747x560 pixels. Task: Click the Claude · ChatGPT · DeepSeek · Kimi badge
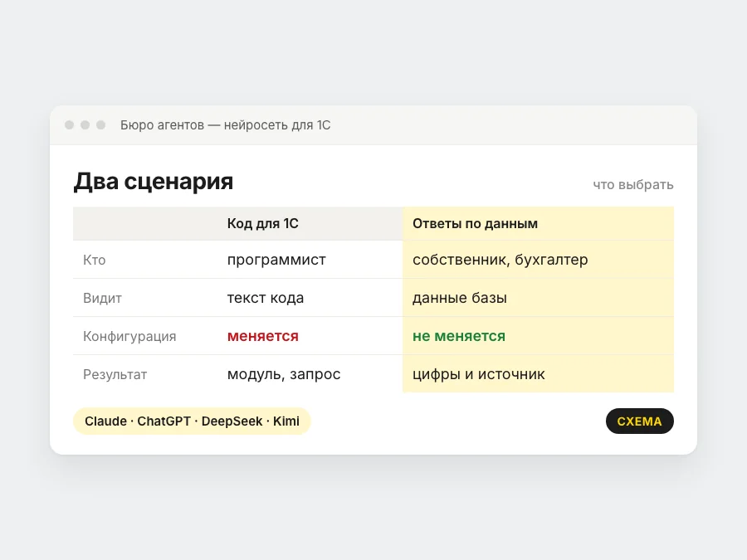(x=192, y=421)
